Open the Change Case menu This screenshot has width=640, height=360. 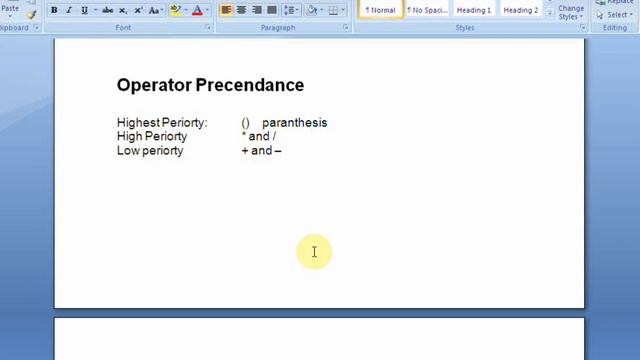click(156, 10)
